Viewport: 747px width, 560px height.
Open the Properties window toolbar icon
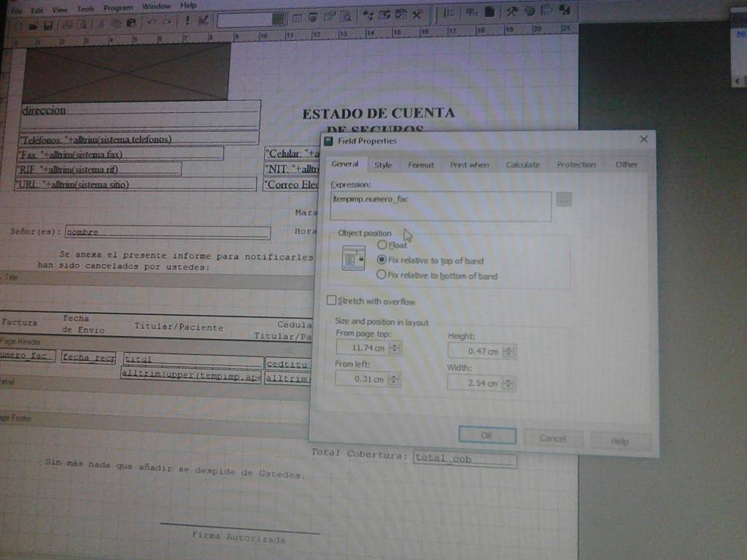[x=329, y=17]
